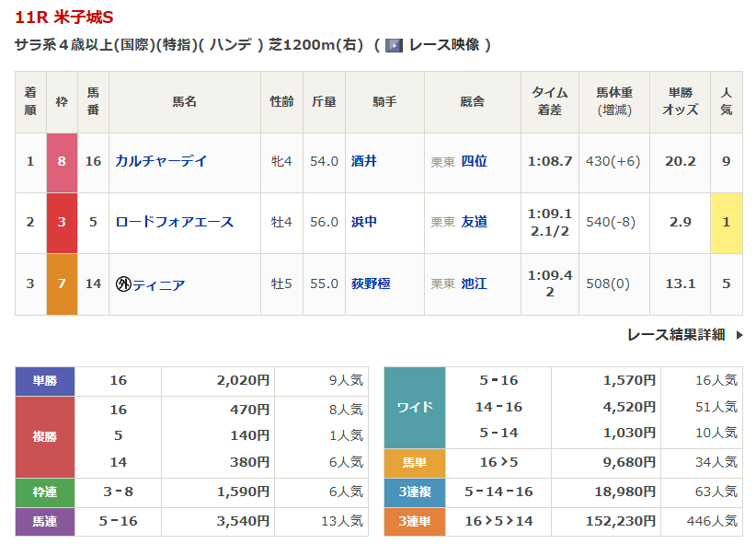Click the 単勝 bet type label
The height and width of the screenshot is (544, 756).
click(45, 380)
